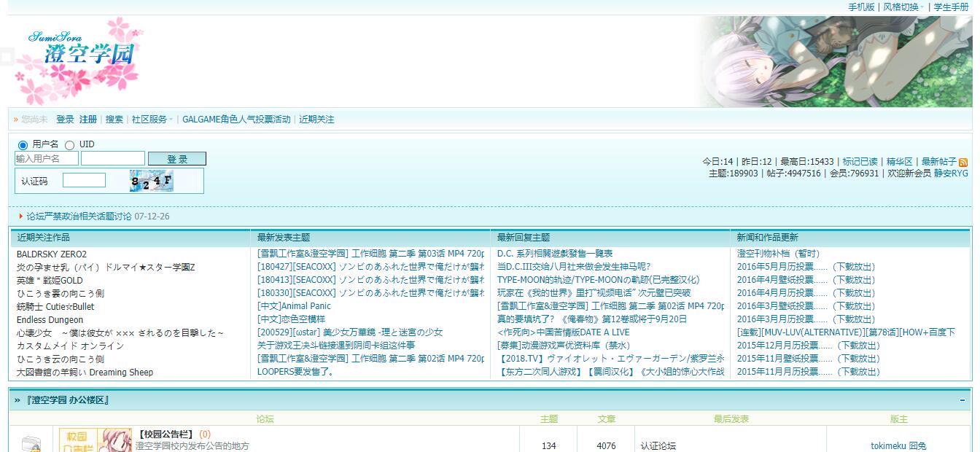Open the [中文]Animal Panic thread
The width and height of the screenshot is (980, 452).
[x=294, y=306]
